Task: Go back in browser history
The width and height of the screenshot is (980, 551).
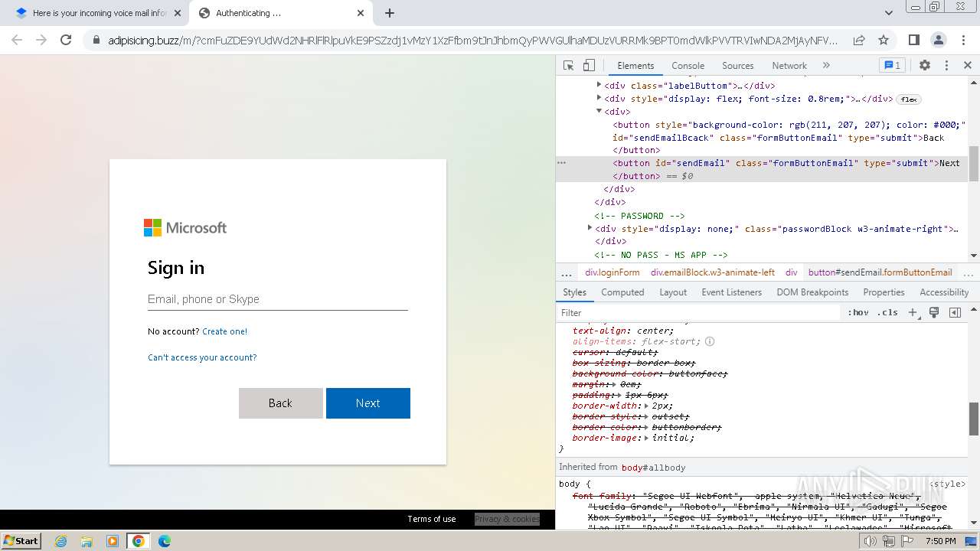Action: (17, 40)
